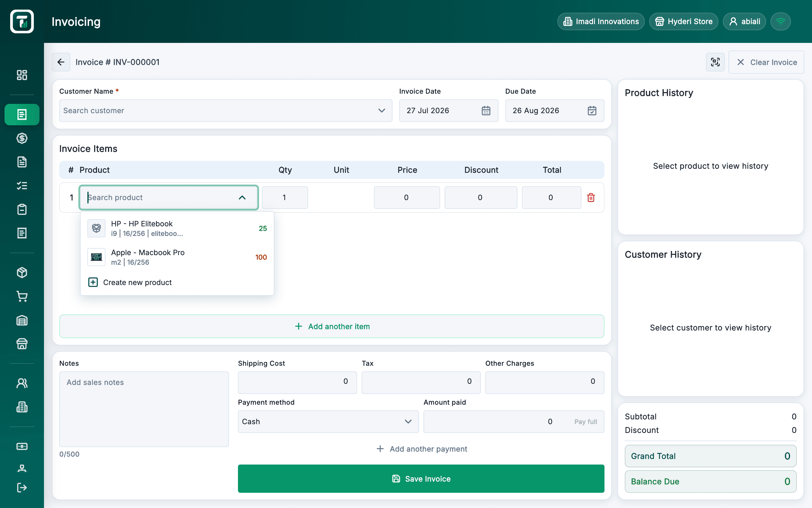
Task: Select the active invoicing receipt icon in sidebar
Action: coord(22,115)
